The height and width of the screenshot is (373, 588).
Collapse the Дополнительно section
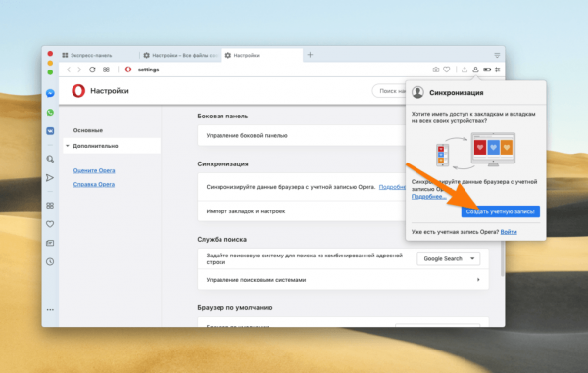[112, 146]
